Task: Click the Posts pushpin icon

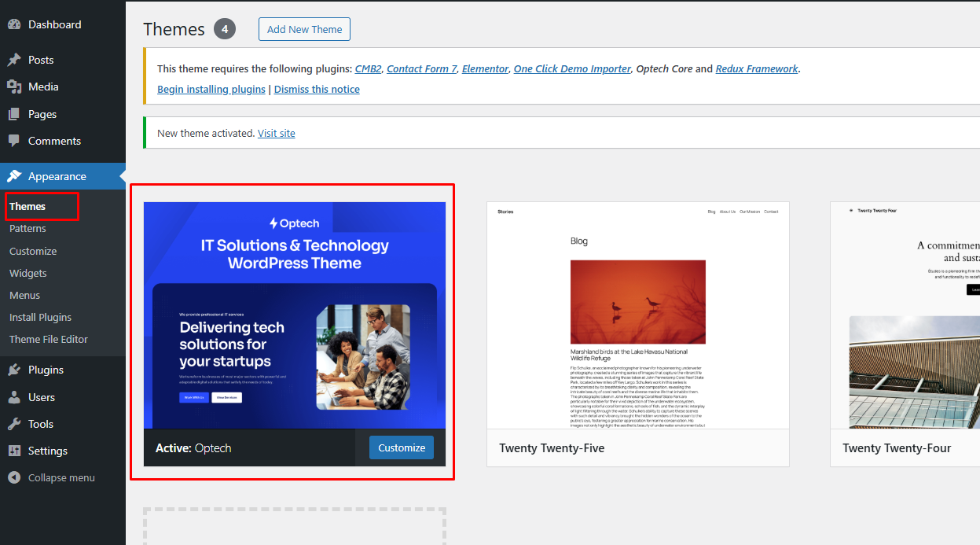Action: [14, 60]
